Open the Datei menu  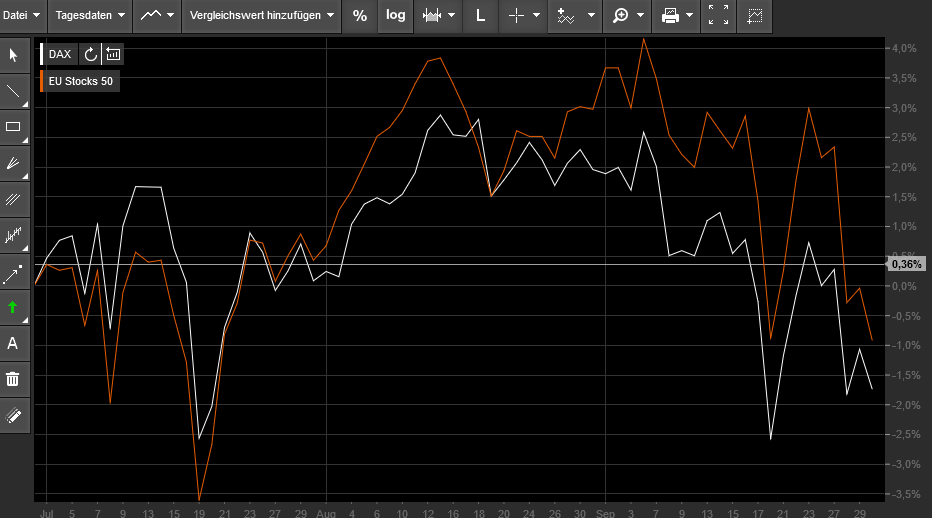click(23, 15)
